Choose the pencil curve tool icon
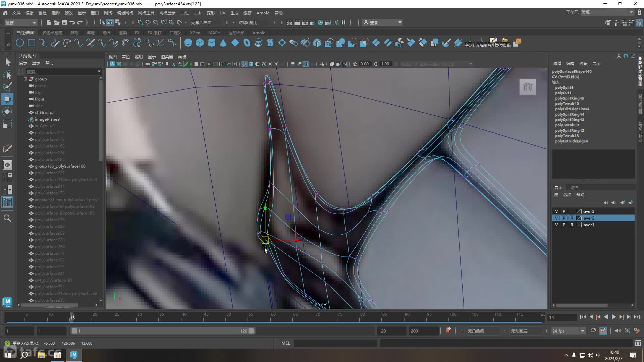Screen dimensions: 644x362 tap(55, 43)
